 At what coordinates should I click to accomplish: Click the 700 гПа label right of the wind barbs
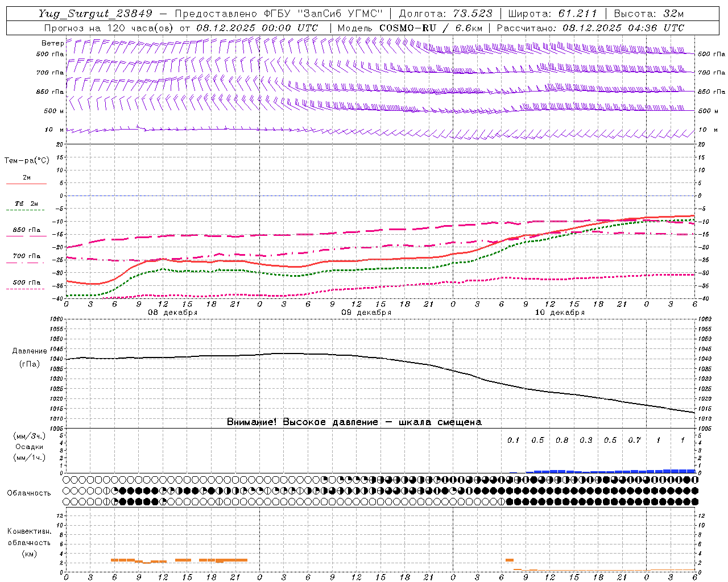[712, 73]
